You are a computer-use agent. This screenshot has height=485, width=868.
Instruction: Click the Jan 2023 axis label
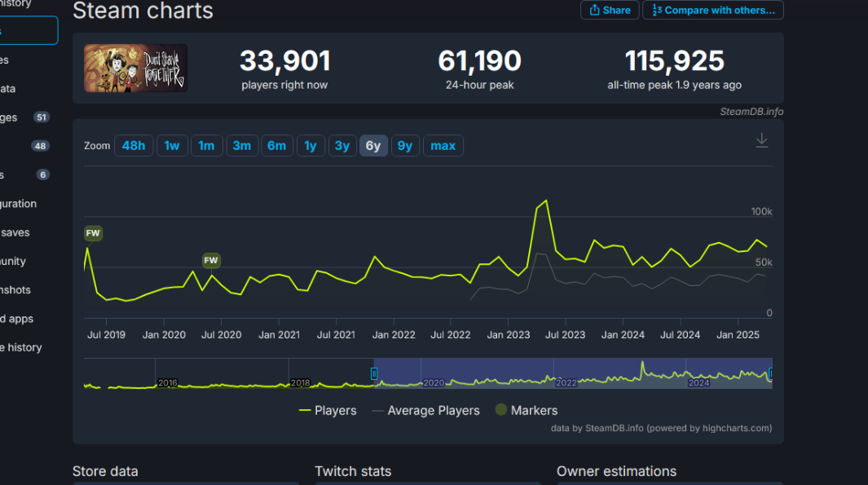509,335
